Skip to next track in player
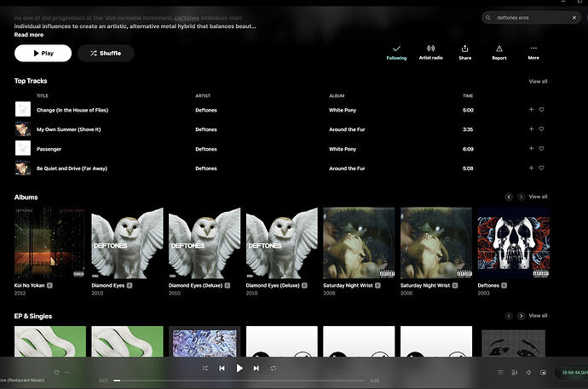The image size is (588, 389). (257, 369)
